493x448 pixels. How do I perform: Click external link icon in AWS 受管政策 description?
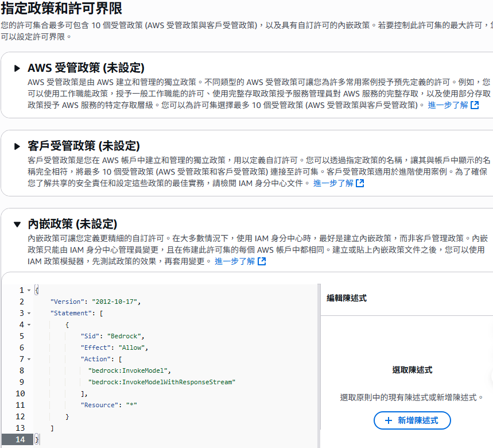click(x=475, y=105)
